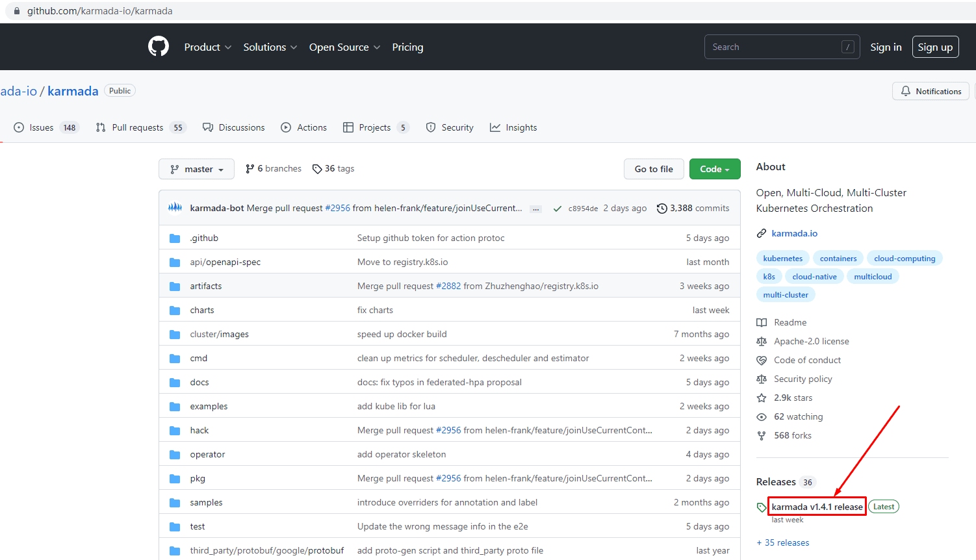976x560 pixels.
Task: Open folder icon for charts
Action: 175,311
